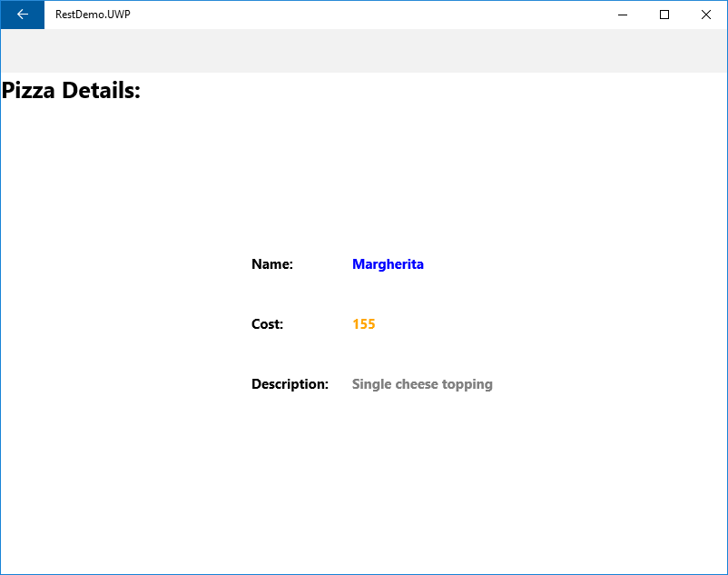Click the orange cost value 155
Viewport: 728px width, 575px height.
pyautogui.click(x=363, y=323)
